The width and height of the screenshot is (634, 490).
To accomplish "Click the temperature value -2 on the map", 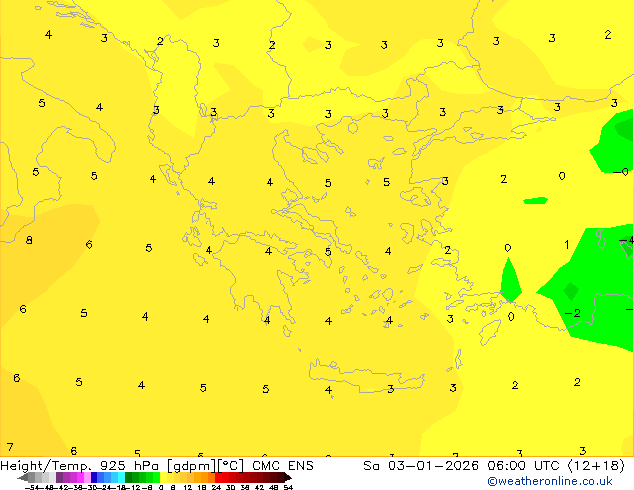I will coord(573,313).
